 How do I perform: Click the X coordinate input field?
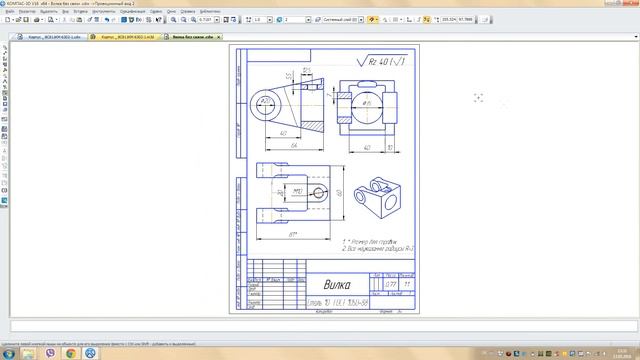click(449, 20)
